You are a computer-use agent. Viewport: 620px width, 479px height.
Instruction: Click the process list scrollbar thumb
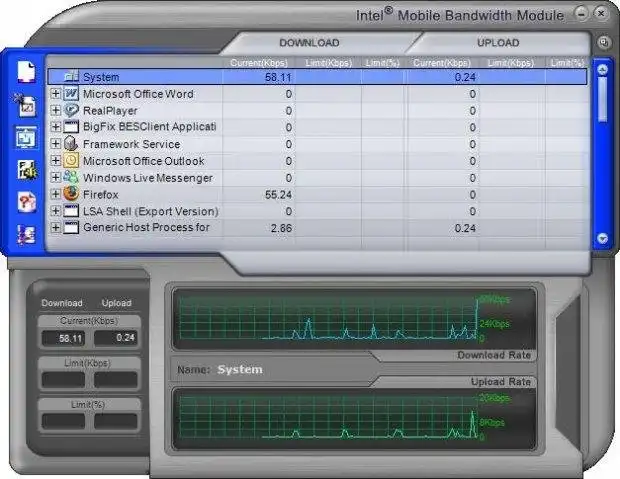click(x=602, y=99)
